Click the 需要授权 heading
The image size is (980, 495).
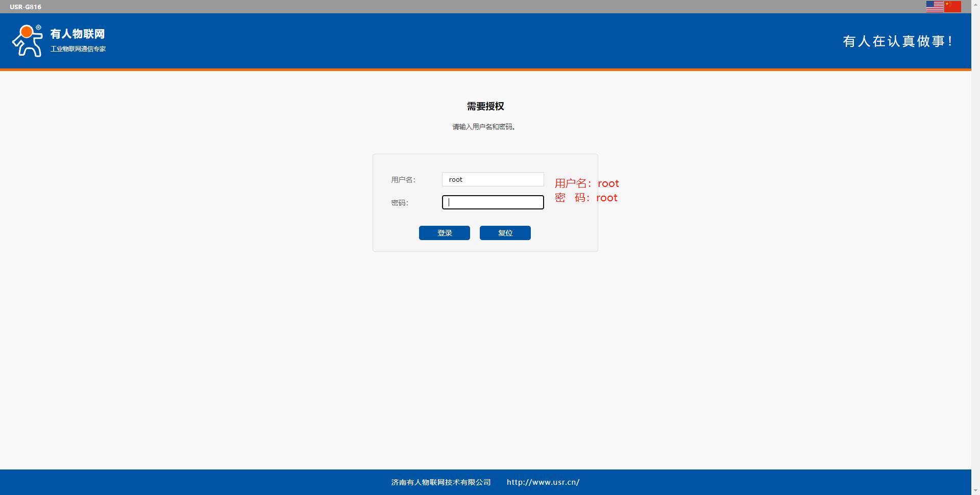(485, 106)
